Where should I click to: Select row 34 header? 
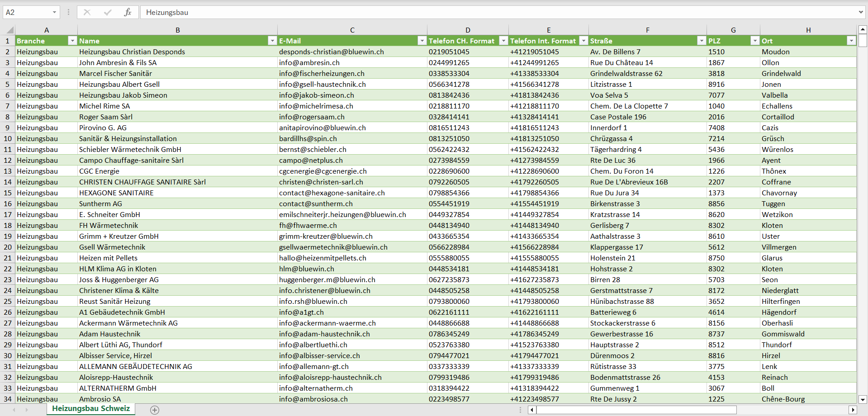8,399
